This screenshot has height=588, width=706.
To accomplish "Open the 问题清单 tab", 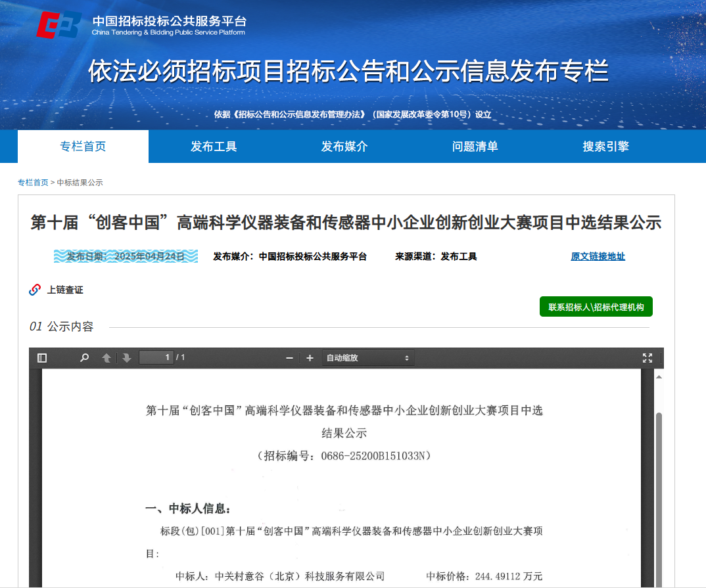I will (475, 147).
